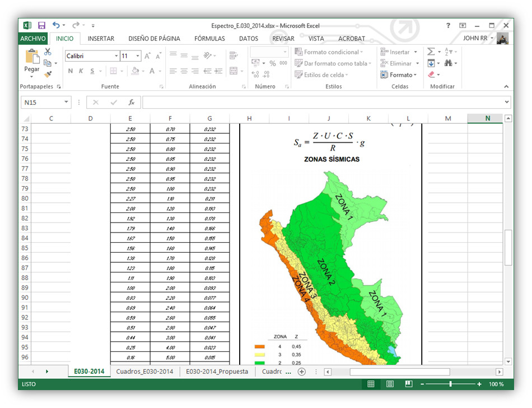Click inside the formula bar input
Screen dimensions: 532x408
[x=325, y=103]
